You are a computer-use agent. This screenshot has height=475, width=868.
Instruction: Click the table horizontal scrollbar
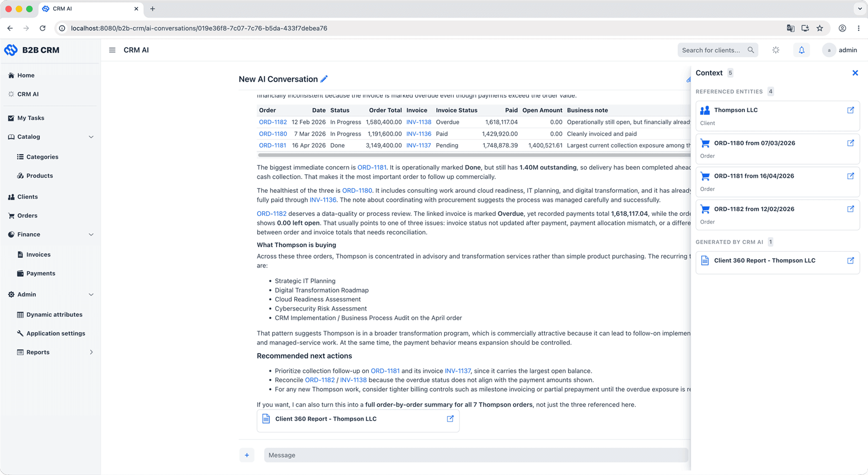point(474,155)
